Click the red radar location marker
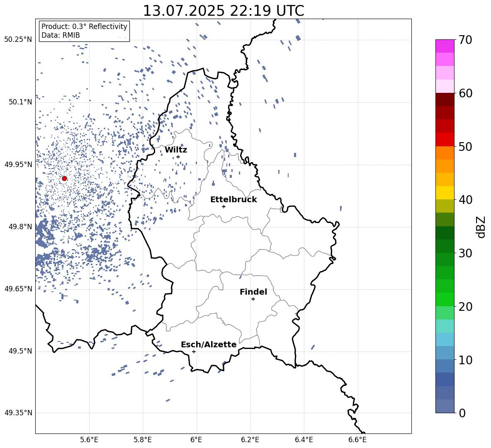Viewport: 491px width, 448px height. coord(64,179)
